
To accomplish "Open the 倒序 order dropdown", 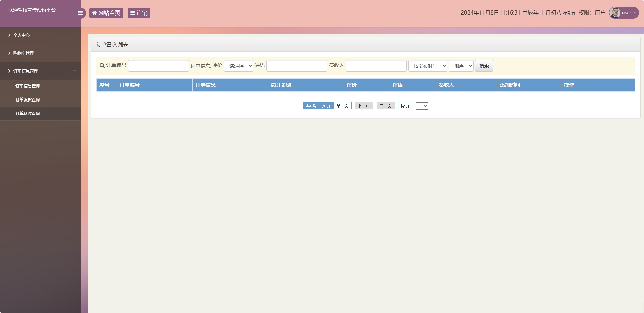I will coord(461,66).
